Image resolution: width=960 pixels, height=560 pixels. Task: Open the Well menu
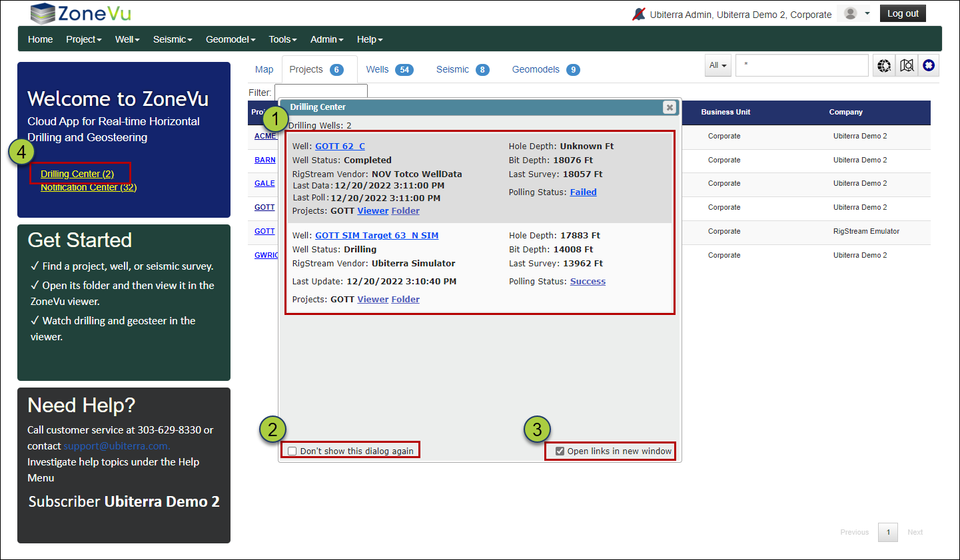(127, 39)
